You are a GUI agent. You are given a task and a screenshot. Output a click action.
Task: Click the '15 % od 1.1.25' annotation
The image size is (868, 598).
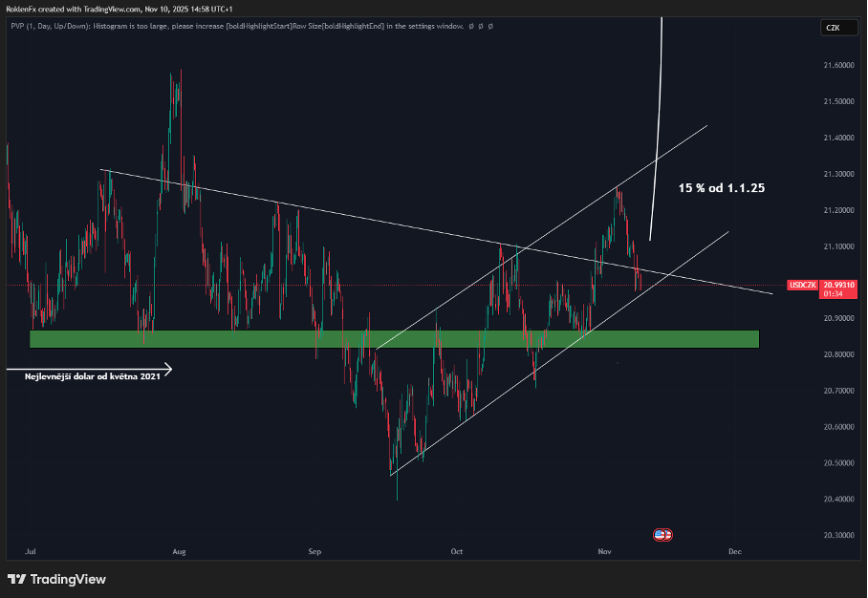coord(721,188)
